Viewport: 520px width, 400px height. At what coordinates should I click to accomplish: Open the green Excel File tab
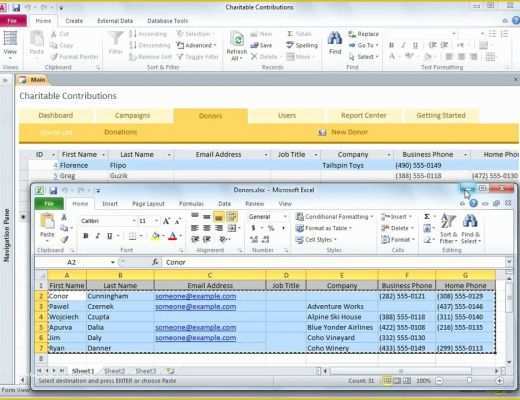[x=49, y=203]
